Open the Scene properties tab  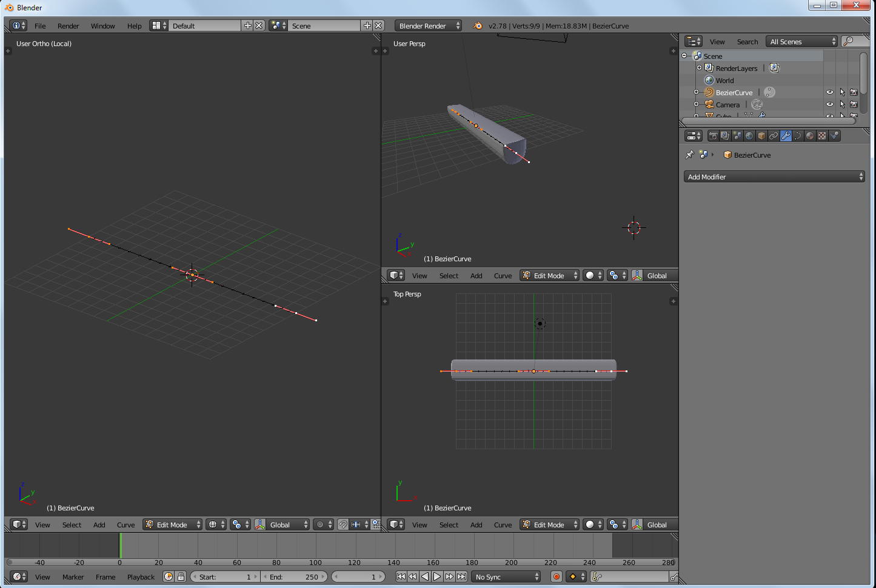(x=737, y=136)
